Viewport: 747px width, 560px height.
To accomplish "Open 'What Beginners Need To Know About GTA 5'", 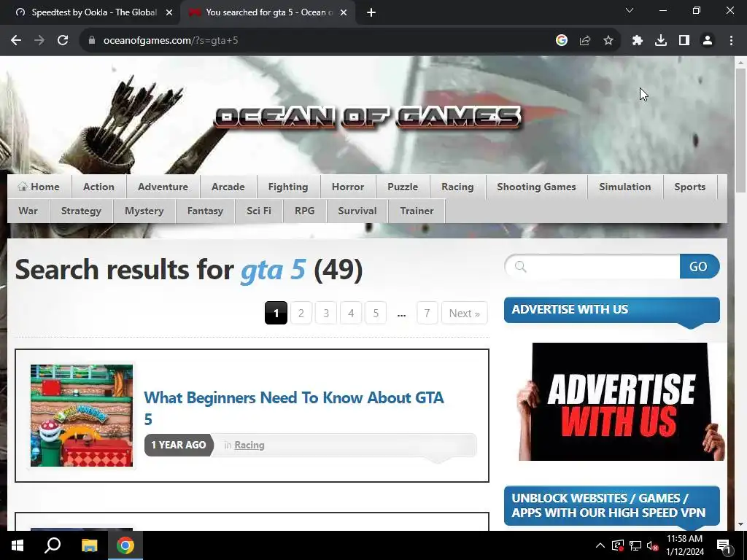I will (294, 408).
